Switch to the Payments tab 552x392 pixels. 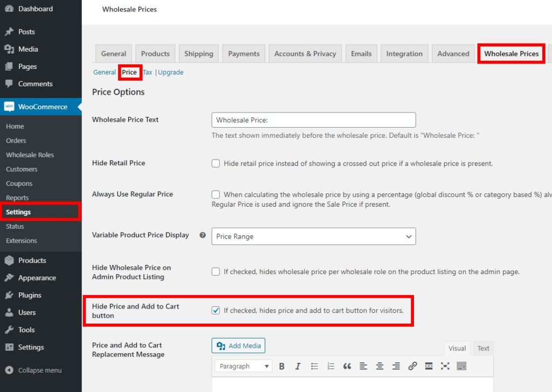coord(244,54)
